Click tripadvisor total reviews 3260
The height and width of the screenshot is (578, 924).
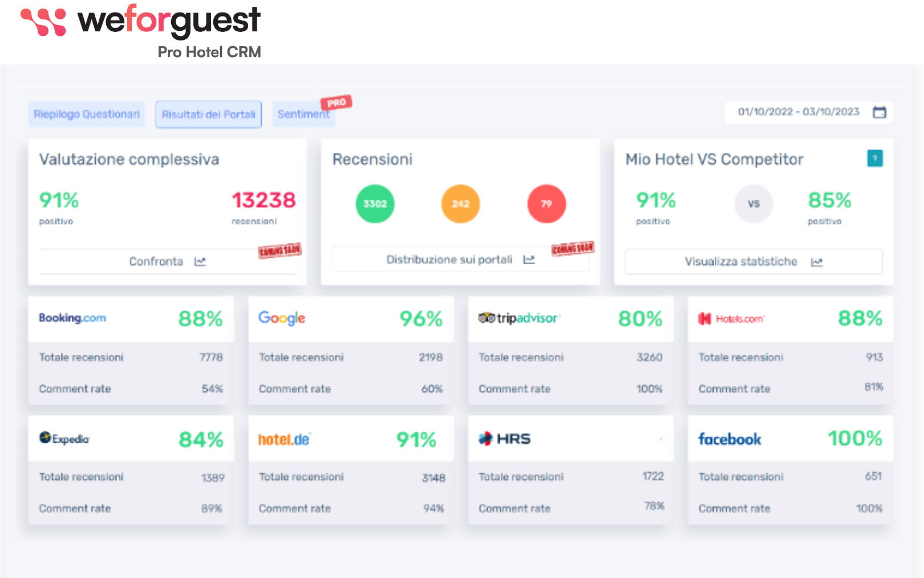(650, 357)
